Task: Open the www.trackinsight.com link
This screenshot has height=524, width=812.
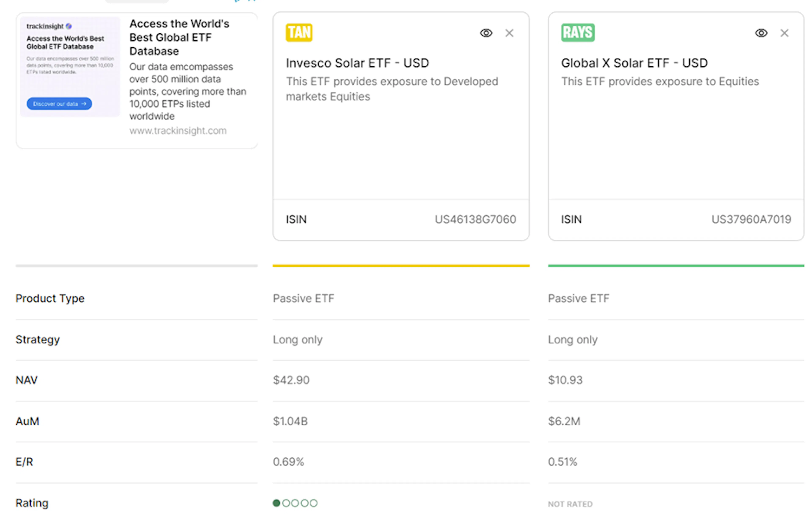Action: point(178,131)
